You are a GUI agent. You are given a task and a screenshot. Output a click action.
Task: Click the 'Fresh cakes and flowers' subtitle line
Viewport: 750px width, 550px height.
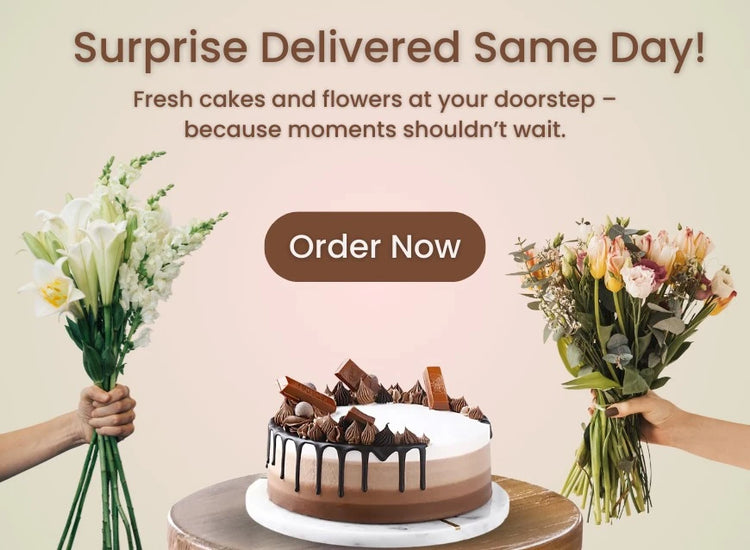point(375,99)
